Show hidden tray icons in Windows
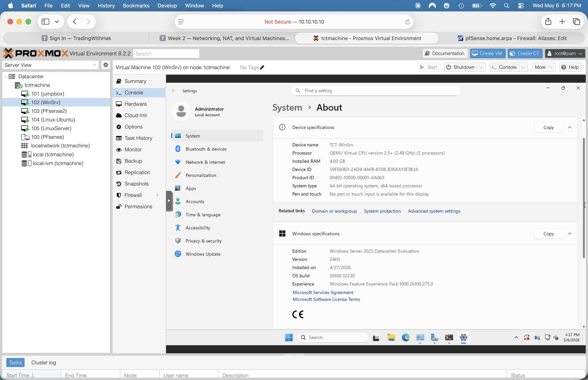Screen dimensions: 588x380 pyautogui.click(x=516, y=337)
